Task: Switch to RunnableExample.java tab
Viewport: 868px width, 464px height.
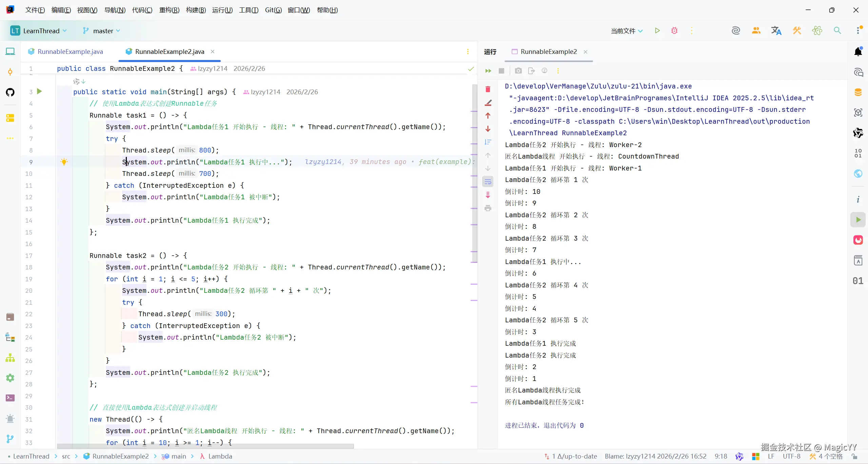Action: pos(70,52)
